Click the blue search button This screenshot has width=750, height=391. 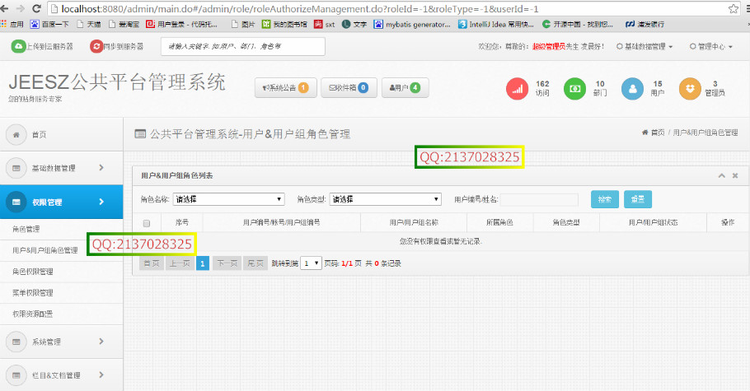point(605,199)
